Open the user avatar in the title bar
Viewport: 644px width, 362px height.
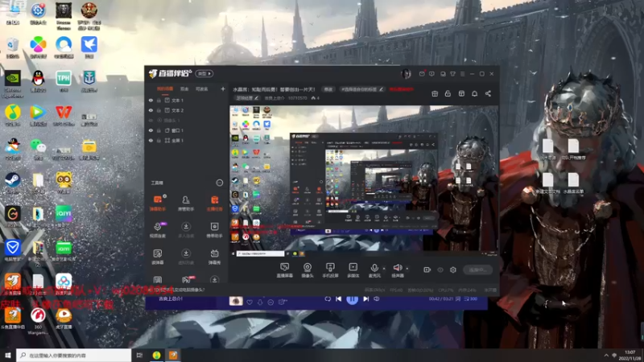coord(406,74)
